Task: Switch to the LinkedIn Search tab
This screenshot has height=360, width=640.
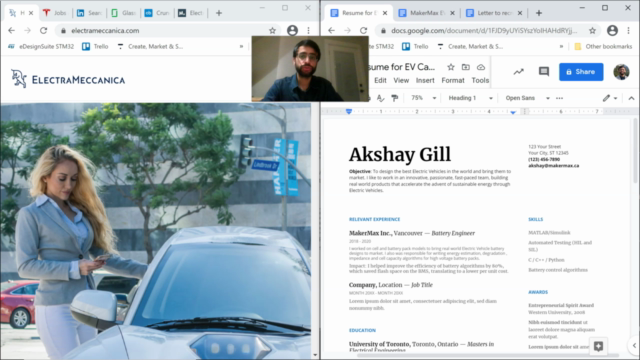Action: pyautogui.click(x=89, y=13)
